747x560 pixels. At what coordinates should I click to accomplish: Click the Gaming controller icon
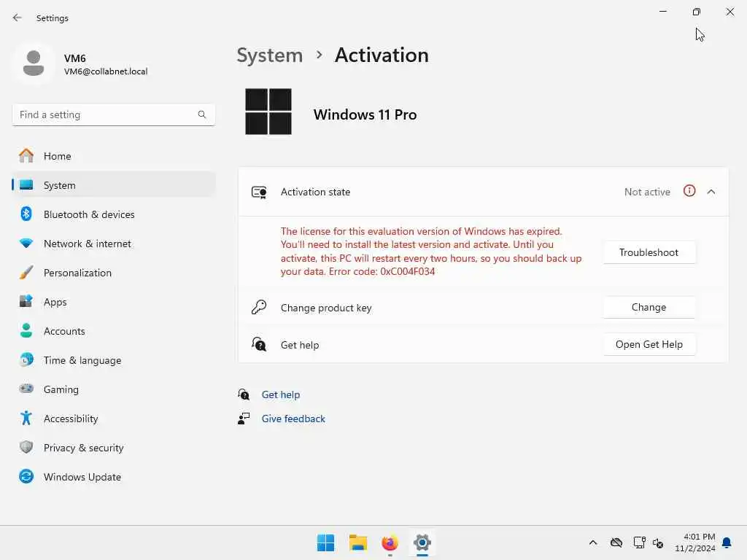tap(26, 389)
